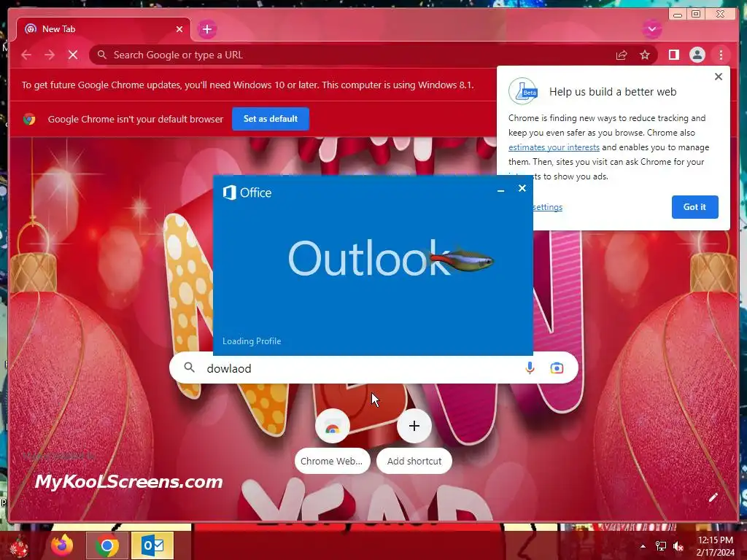Screen dimensions: 747x560
Task: Customize Chrome with pencil icon
Action: click(x=713, y=497)
